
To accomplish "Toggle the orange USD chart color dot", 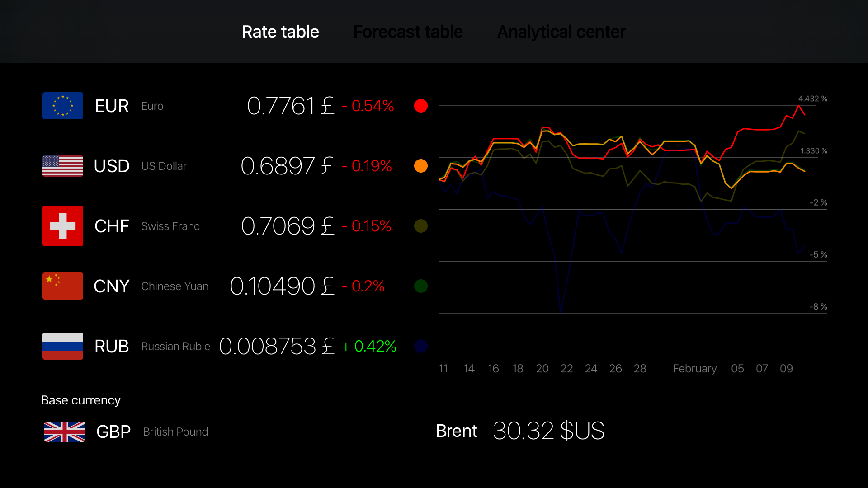I will tap(421, 166).
